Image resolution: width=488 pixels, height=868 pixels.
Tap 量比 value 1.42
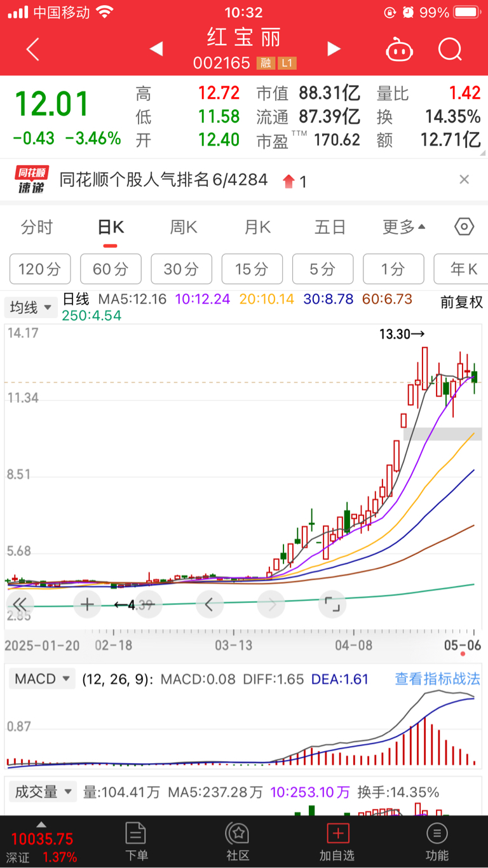465,93
